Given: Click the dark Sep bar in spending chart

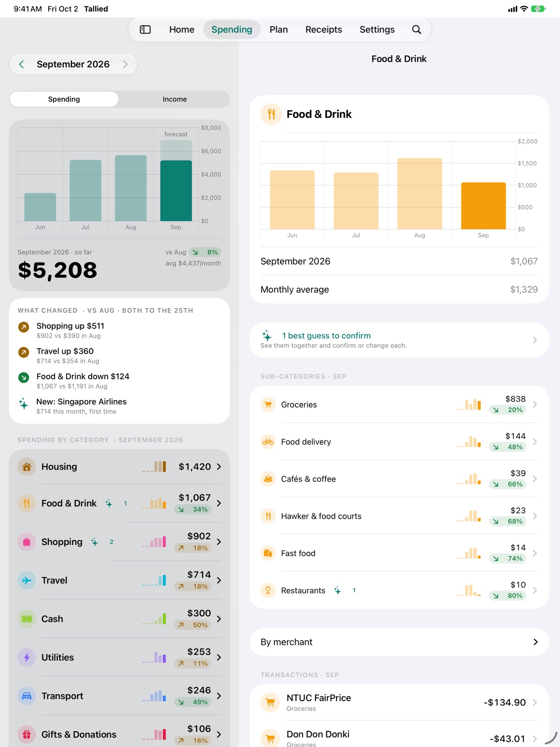Looking at the screenshot, I should (x=176, y=190).
